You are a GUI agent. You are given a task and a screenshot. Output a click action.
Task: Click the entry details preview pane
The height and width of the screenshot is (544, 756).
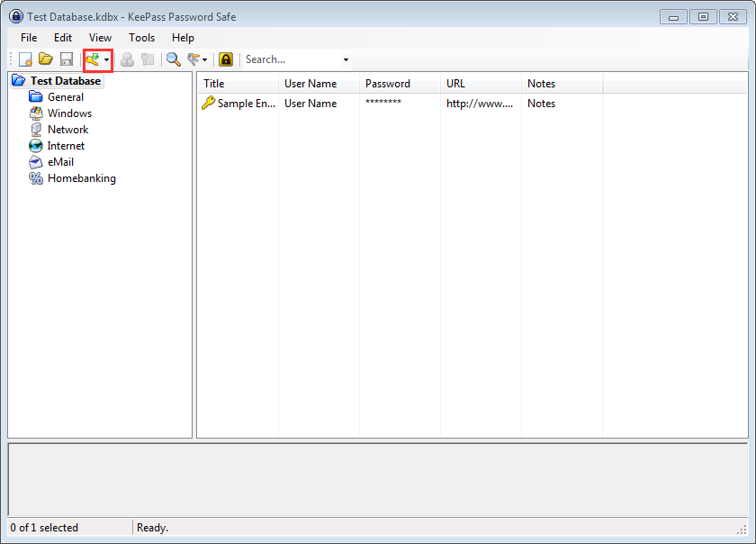(x=378, y=479)
